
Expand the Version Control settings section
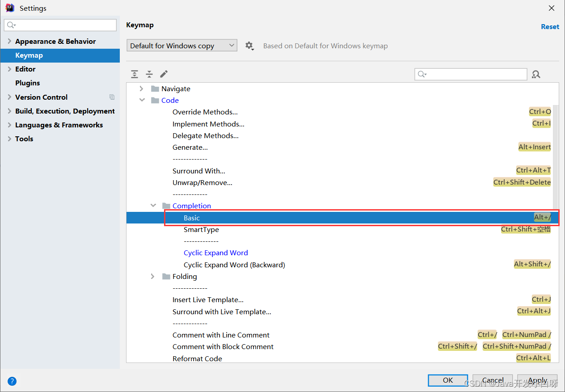tap(9, 97)
